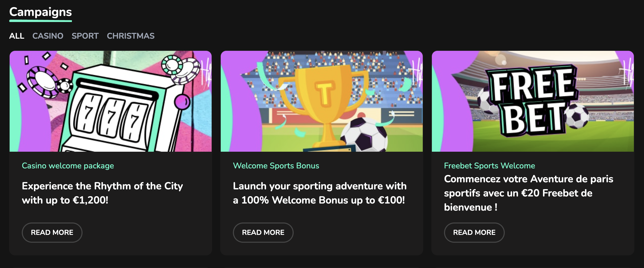Click the Campaigns section heading
The width and height of the screenshot is (644, 268).
[x=41, y=12]
